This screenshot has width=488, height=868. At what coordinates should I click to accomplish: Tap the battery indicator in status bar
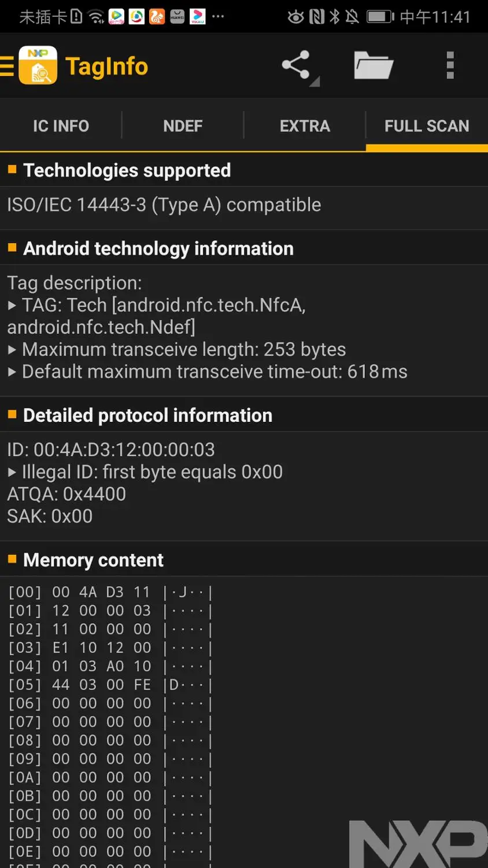380,17
